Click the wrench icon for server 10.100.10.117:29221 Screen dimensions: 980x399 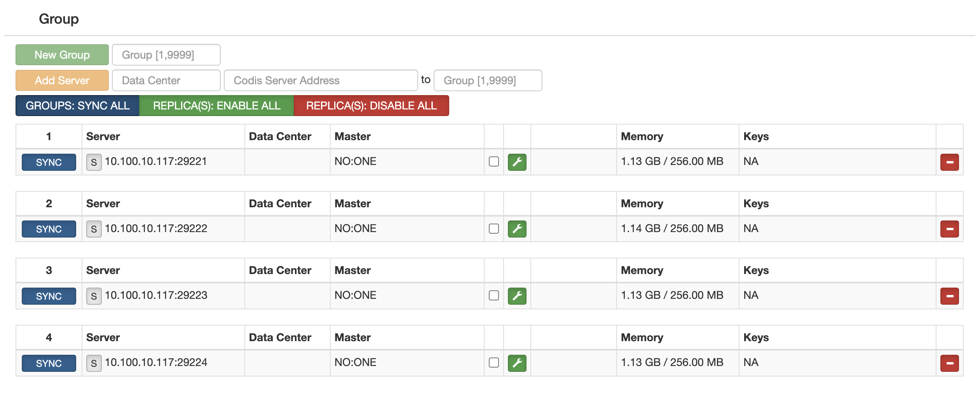click(517, 162)
